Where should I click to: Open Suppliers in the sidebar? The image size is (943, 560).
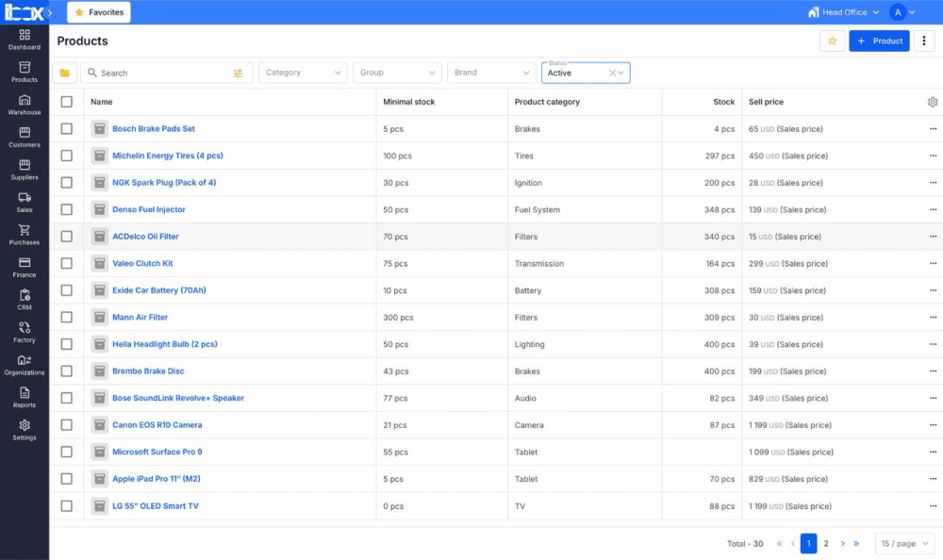[x=25, y=170]
